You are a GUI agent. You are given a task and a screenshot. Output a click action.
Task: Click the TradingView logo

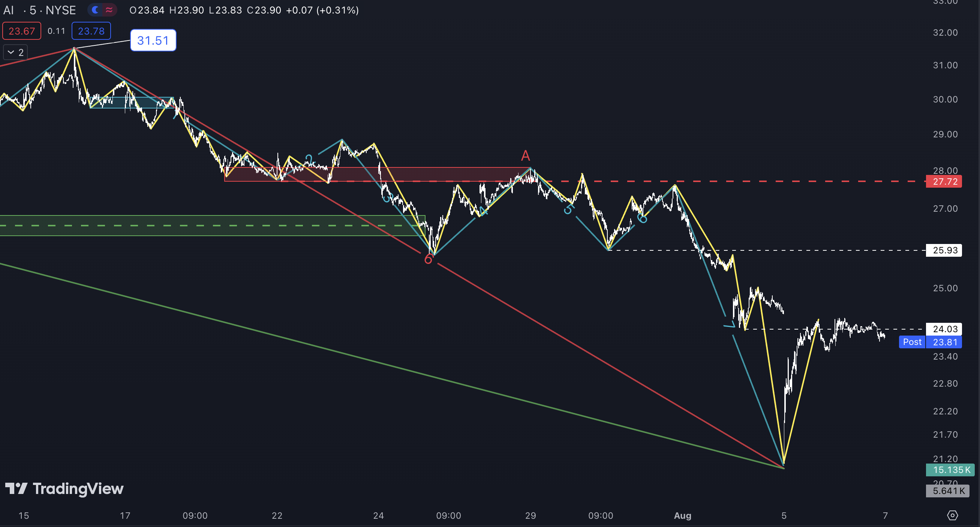tap(64, 489)
